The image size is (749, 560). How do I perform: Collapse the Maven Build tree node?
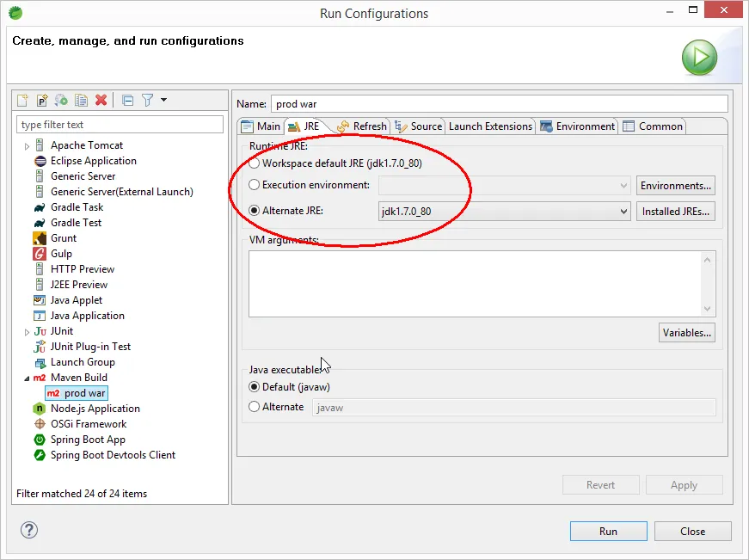coord(27,378)
